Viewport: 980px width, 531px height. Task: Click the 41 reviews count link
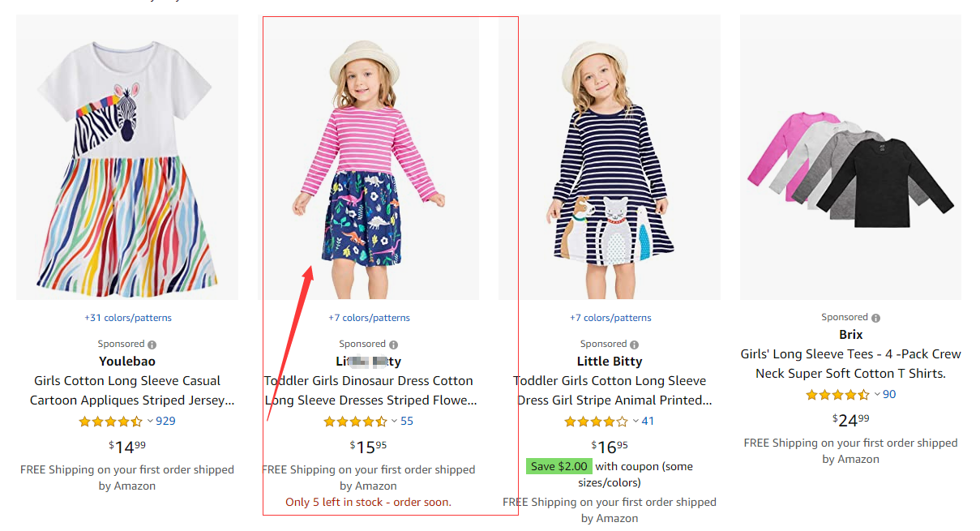pyautogui.click(x=648, y=421)
